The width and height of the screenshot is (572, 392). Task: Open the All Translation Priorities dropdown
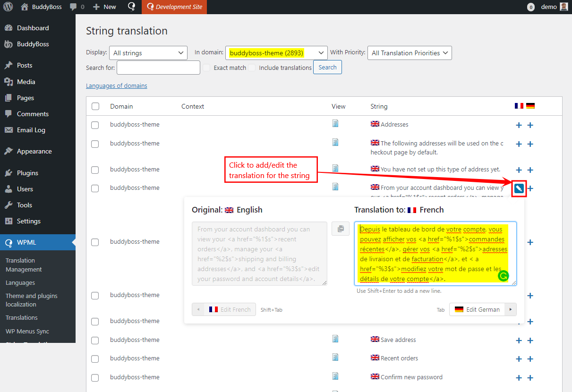tap(410, 53)
